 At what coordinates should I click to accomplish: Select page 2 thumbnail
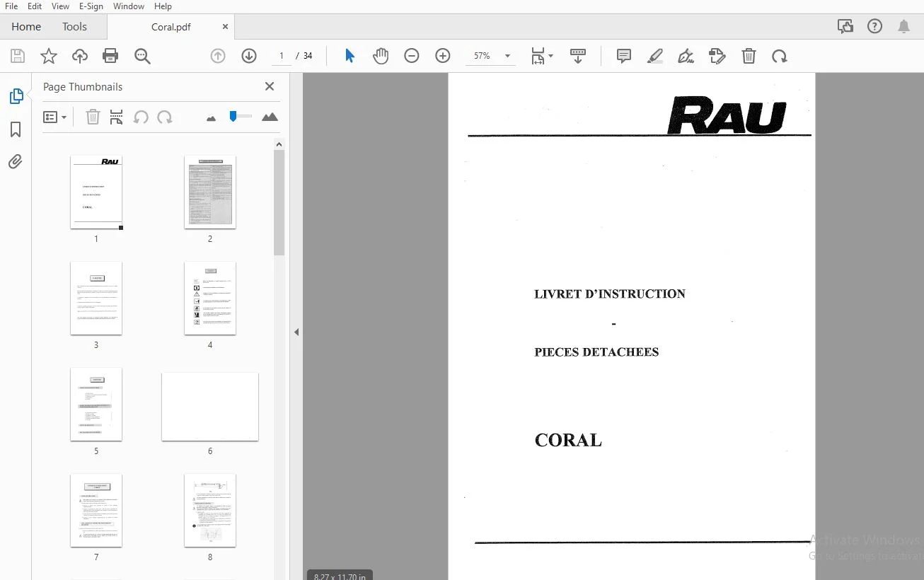tap(210, 192)
